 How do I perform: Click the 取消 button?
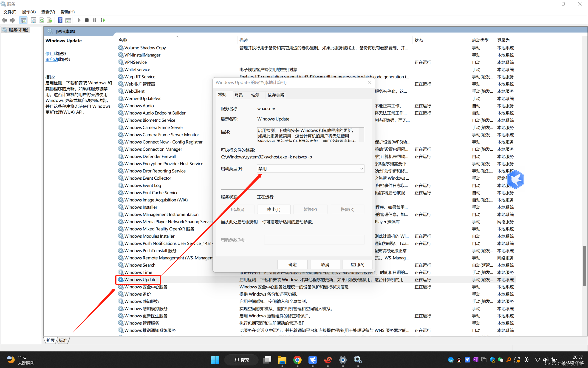tap(325, 264)
